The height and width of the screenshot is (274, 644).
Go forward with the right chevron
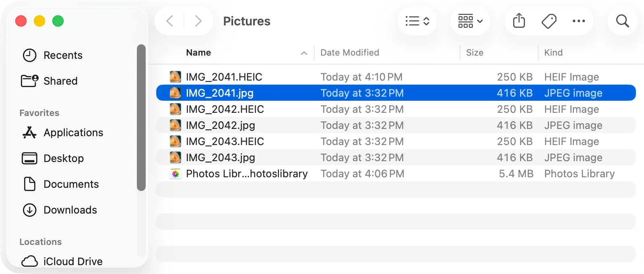[x=198, y=21]
